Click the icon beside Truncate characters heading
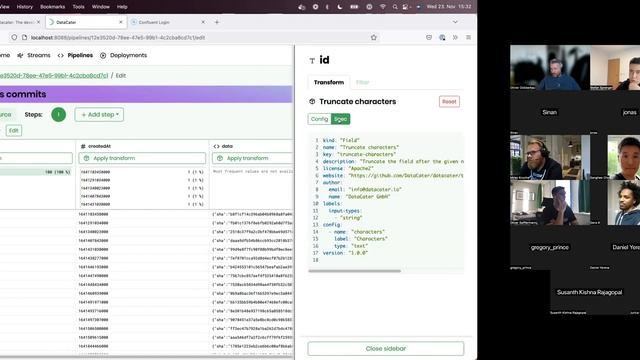This screenshot has height=360, width=640. 312,101
